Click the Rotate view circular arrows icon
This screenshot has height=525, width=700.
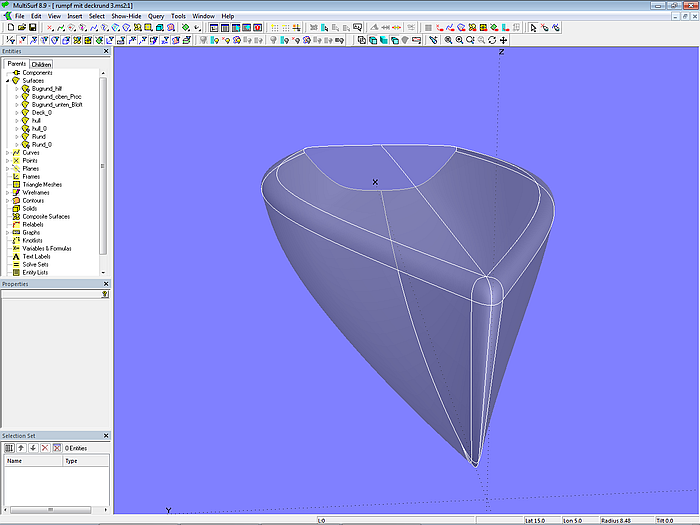tap(492, 40)
